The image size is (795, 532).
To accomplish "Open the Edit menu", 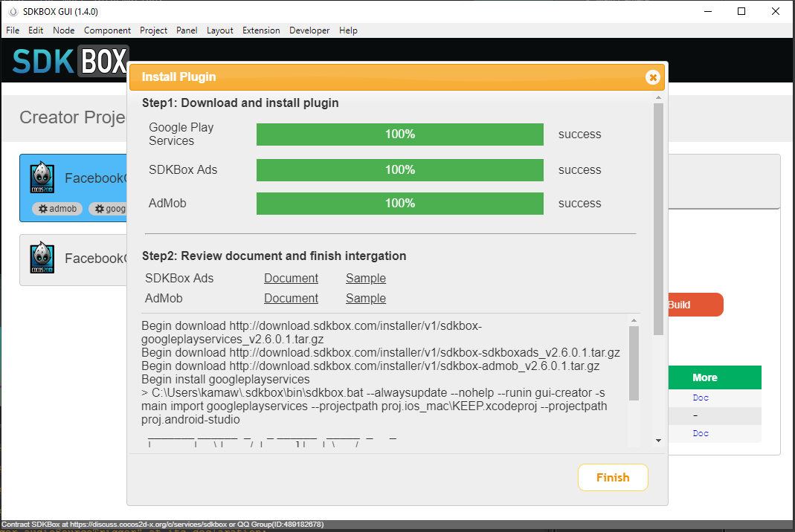I will click(36, 30).
